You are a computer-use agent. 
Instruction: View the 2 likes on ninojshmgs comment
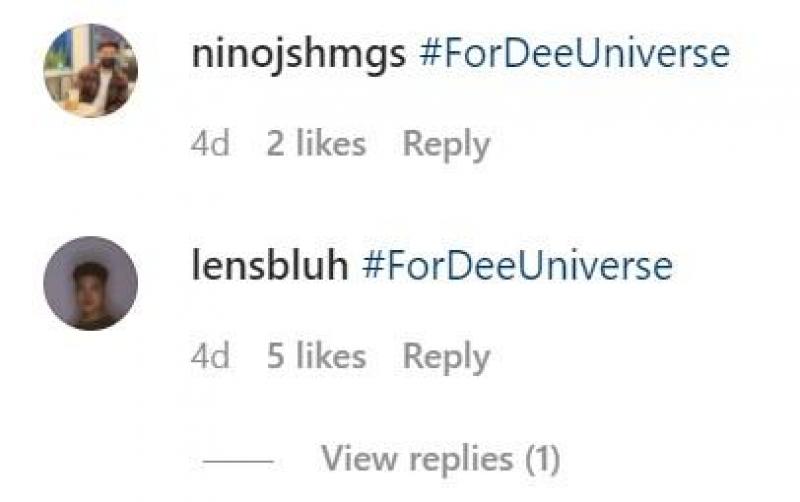[316, 144]
